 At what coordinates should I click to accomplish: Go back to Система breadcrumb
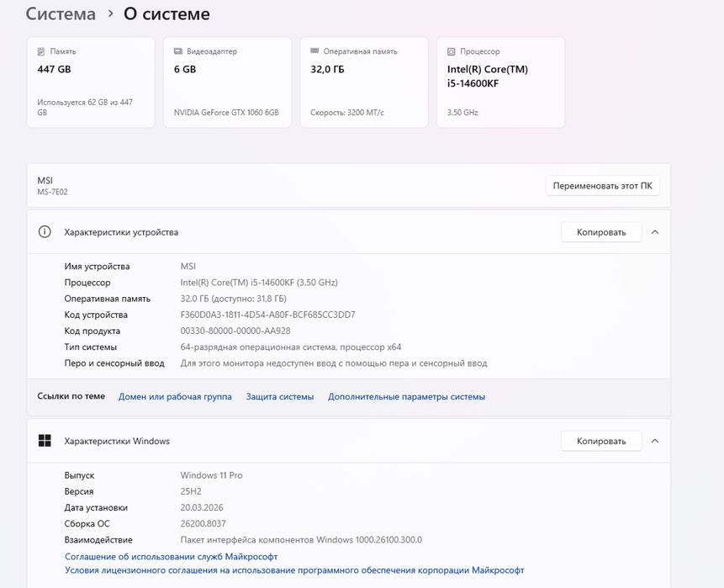click(x=61, y=13)
